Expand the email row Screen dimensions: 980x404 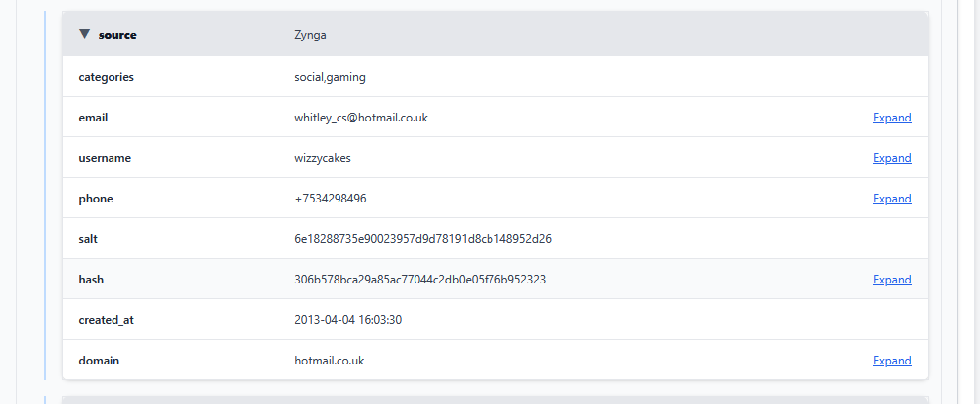892,118
